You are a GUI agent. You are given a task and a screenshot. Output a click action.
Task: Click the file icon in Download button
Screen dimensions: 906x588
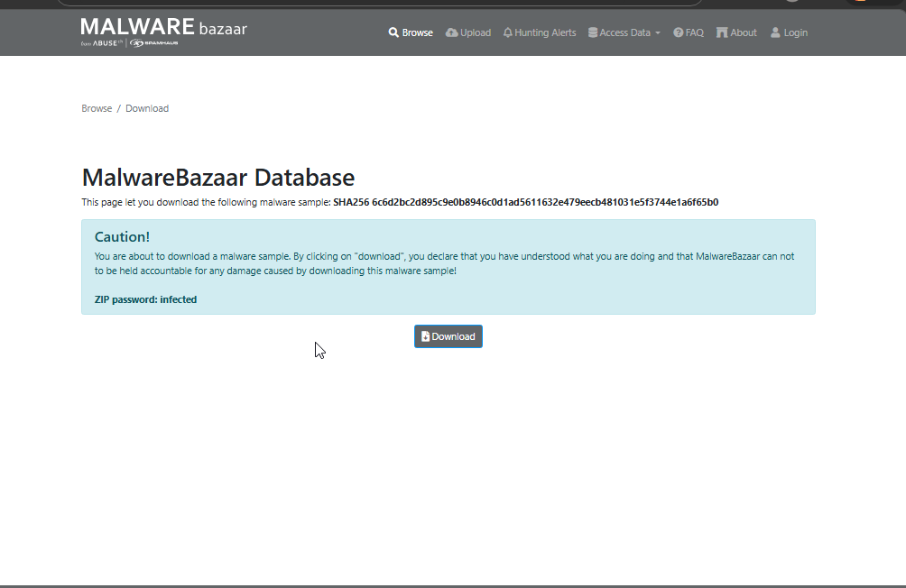(425, 336)
